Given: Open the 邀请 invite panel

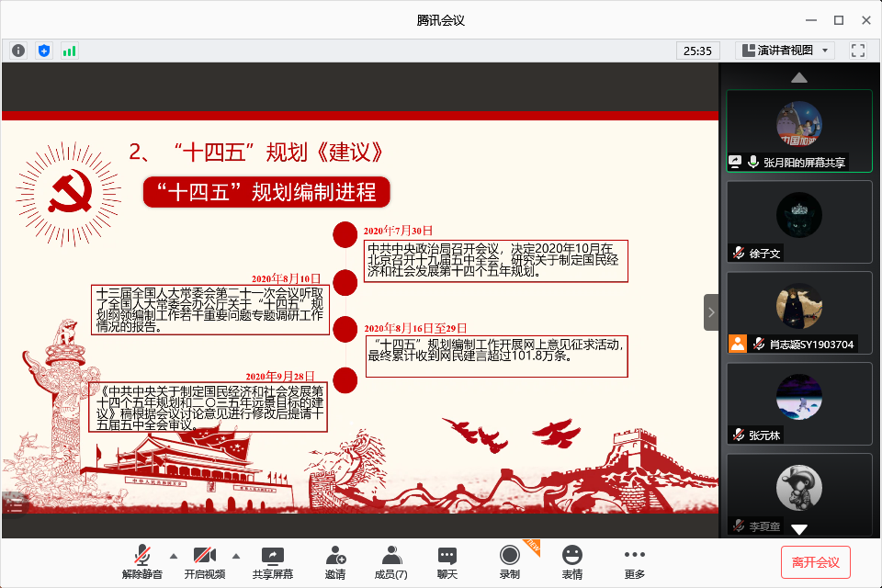Looking at the screenshot, I should click(335, 561).
